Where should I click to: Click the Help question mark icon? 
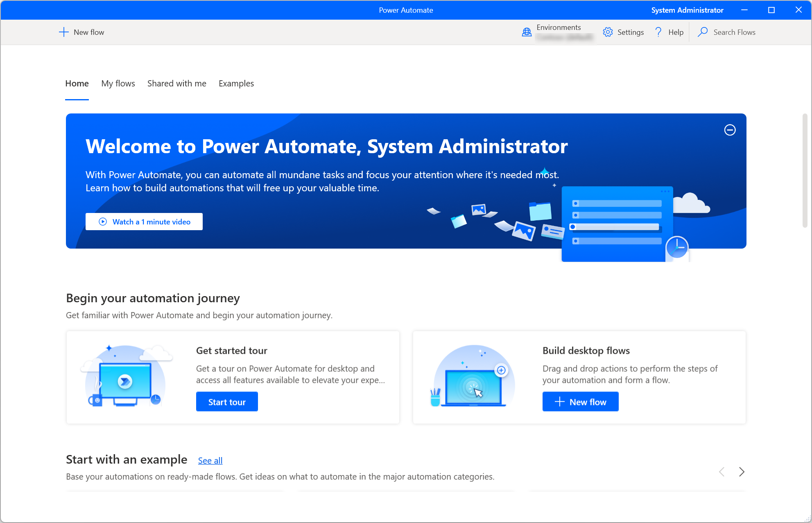point(658,32)
